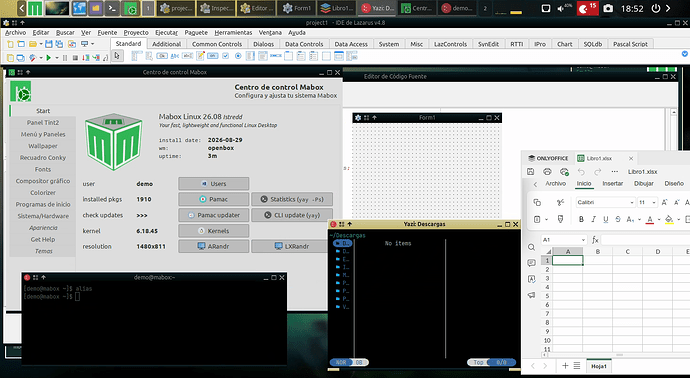Open the Archivo menu in Lazarus
This screenshot has height=378, width=690.
(15, 33)
